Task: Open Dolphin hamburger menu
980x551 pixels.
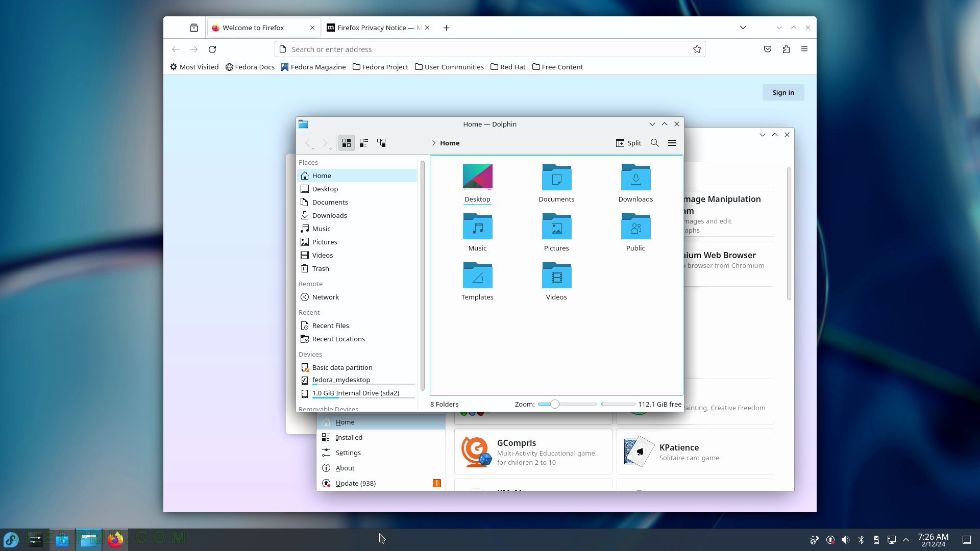Action: [672, 143]
